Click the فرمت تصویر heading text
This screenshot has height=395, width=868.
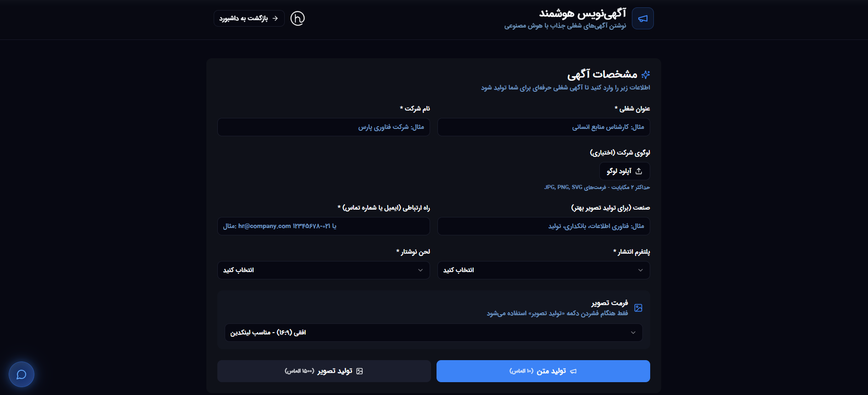pyautogui.click(x=609, y=303)
